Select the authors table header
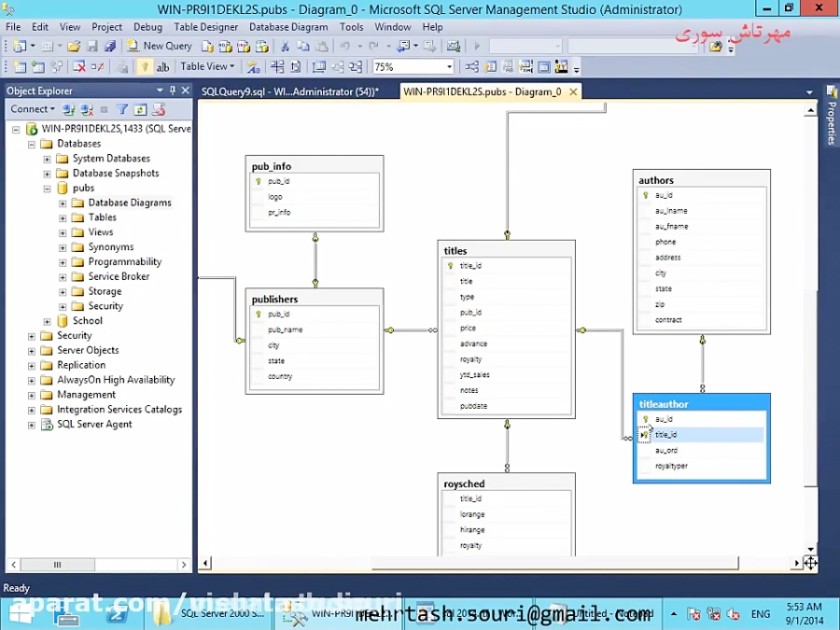Image resolution: width=840 pixels, height=630 pixels. point(701,180)
